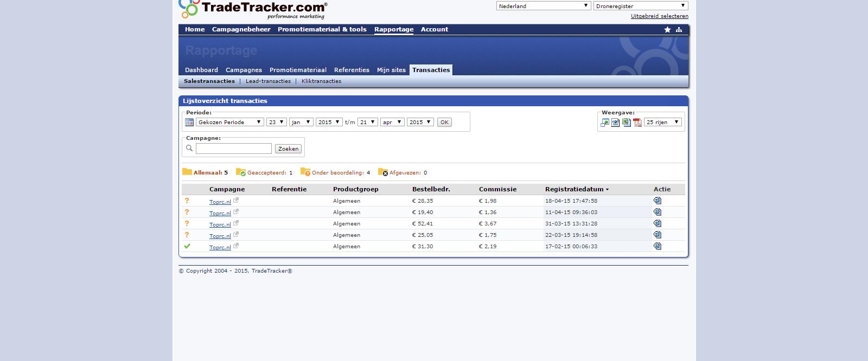The height and width of the screenshot is (361, 868).
Task: View details of € 19,40 transaction
Action: coord(658,212)
